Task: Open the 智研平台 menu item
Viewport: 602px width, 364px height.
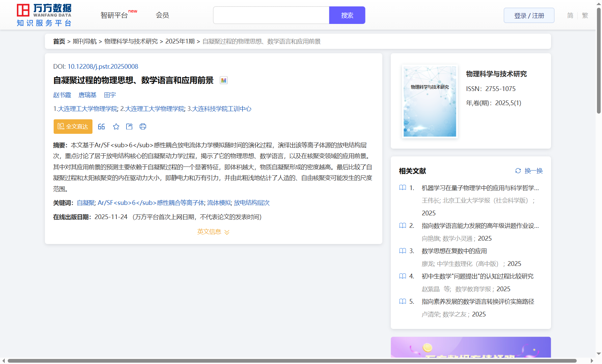Action: click(114, 16)
